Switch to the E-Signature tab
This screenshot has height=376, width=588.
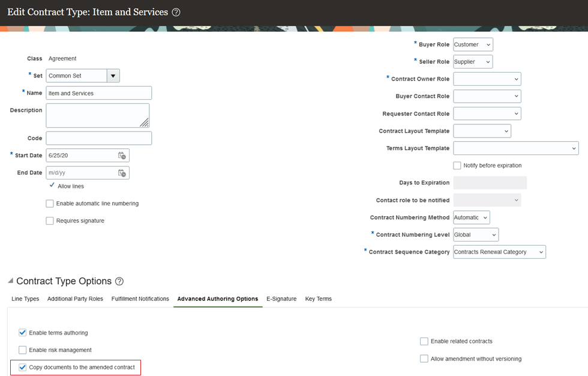[x=281, y=299]
